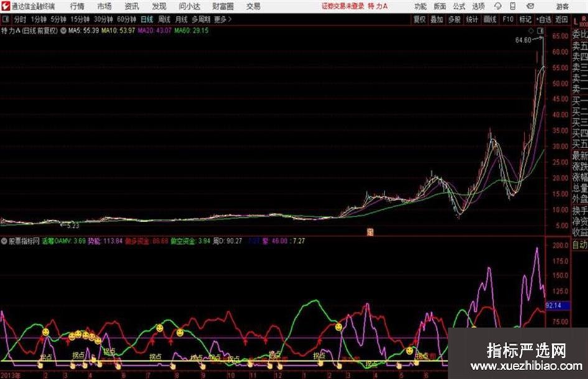This screenshot has width=588, height=379.
Task: Toggle the left sidebar panel icon
Action: pyautogui.click(x=5, y=19)
